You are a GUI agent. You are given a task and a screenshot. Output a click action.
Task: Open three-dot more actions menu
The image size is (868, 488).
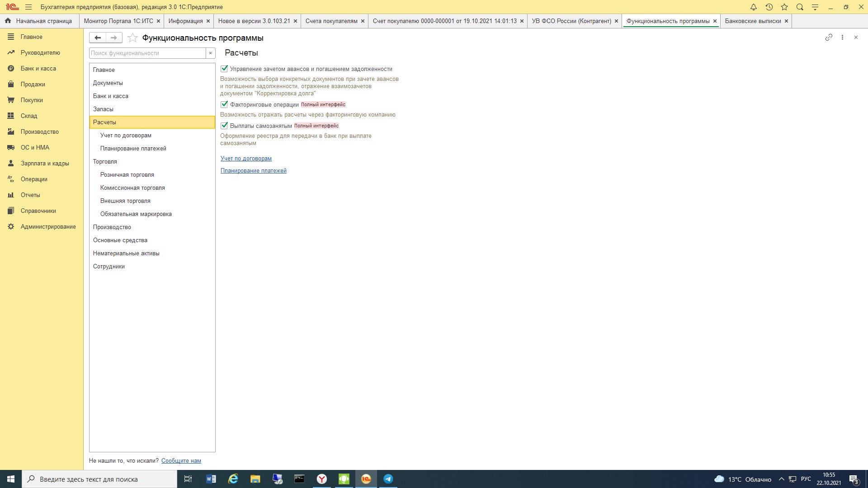point(842,38)
